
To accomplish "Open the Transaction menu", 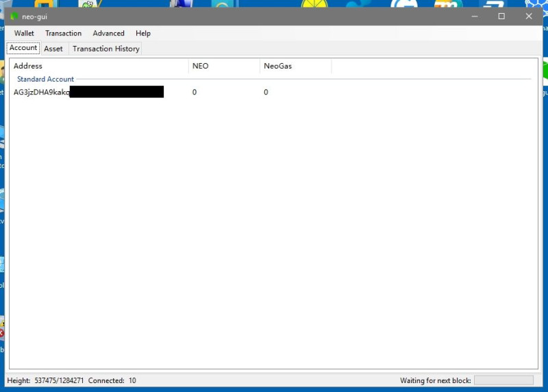I will tap(63, 33).
